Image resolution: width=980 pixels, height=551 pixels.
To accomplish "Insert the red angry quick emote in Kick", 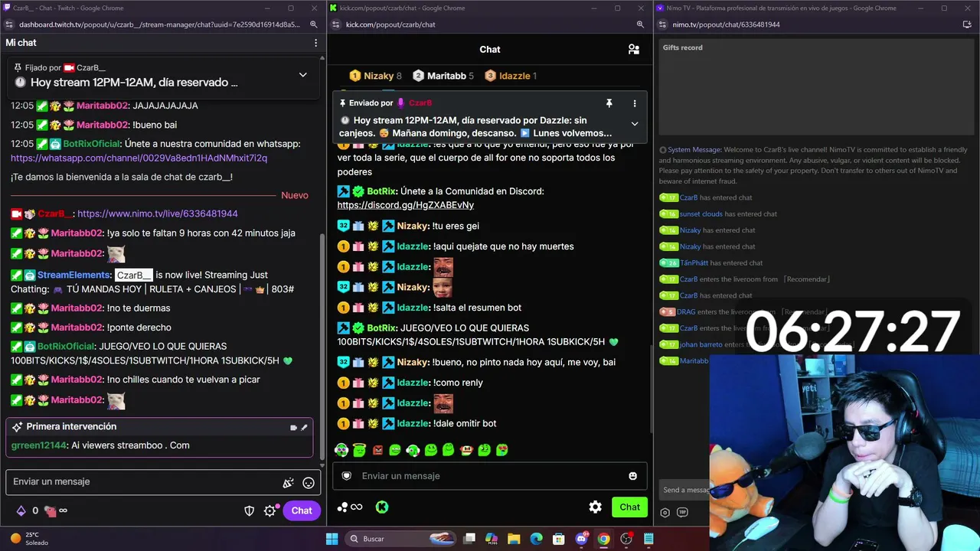I will click(x=377, y=450).
